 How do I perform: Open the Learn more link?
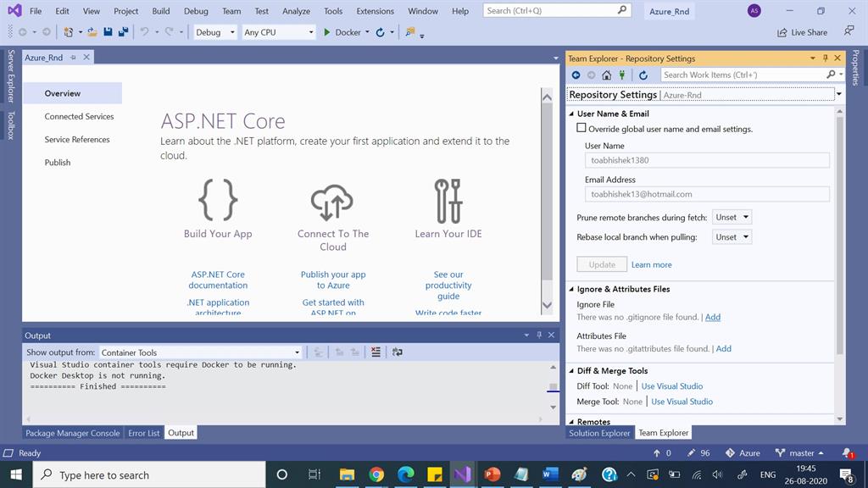652,264
